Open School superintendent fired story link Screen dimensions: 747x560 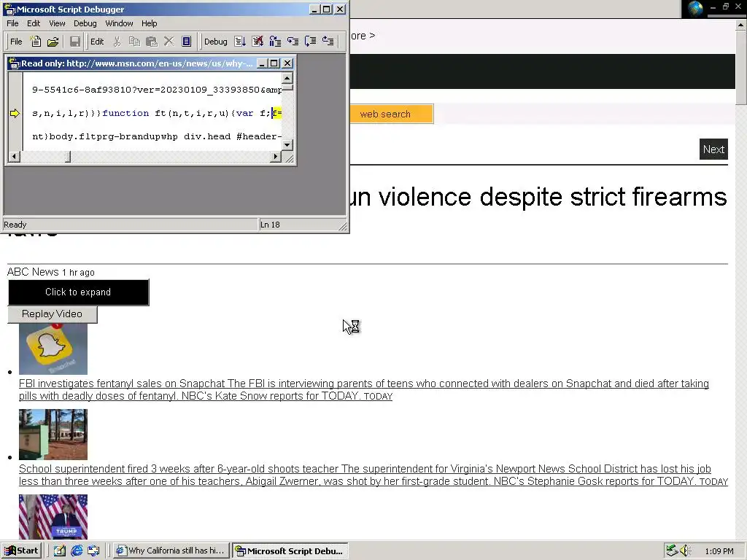point(373,475)
